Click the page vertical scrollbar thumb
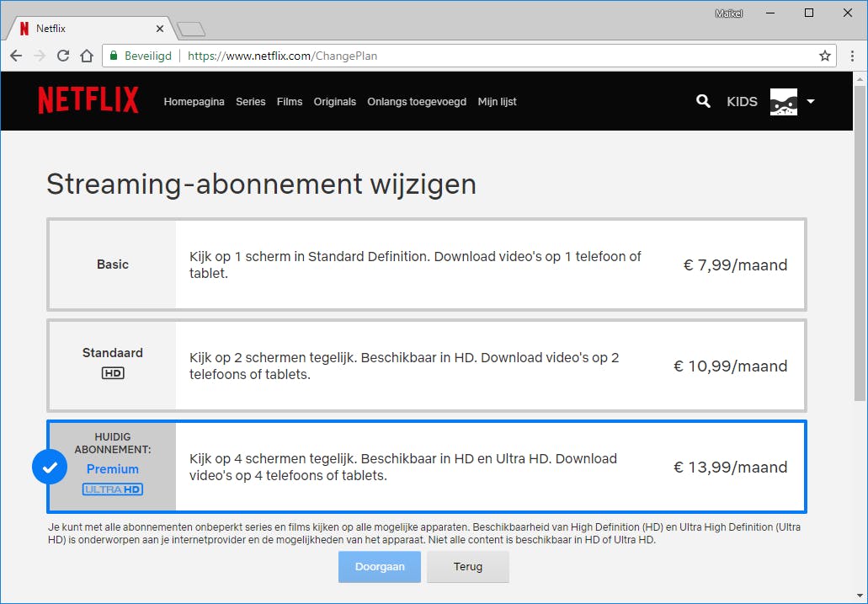Image resolution: width=868 pixels, height=604 pixels. point(860,243)
